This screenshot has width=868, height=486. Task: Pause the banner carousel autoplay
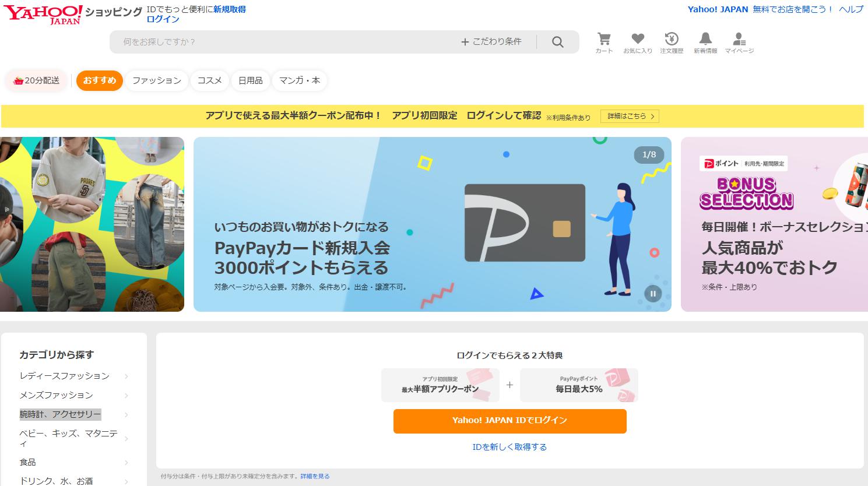pos(652,294)
